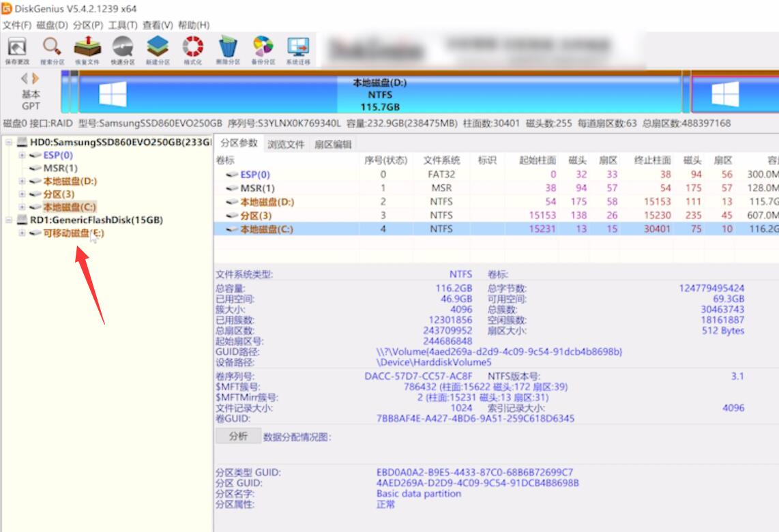
Task: Open the 分区(P) menu
Action: [x=87, y=25]
